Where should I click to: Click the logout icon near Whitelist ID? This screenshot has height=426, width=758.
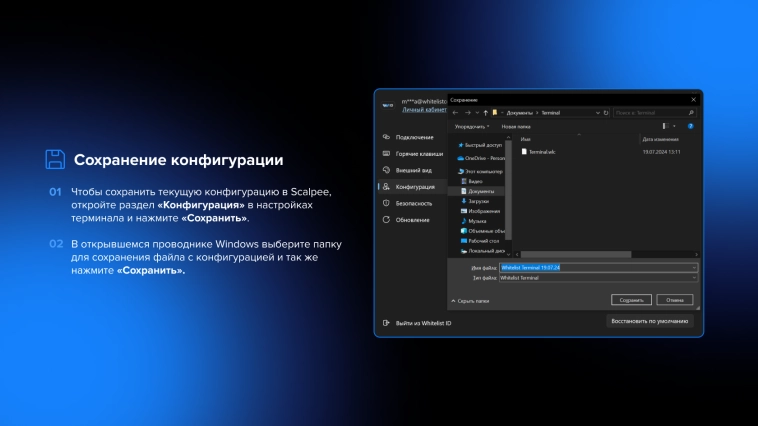(386, 323)
